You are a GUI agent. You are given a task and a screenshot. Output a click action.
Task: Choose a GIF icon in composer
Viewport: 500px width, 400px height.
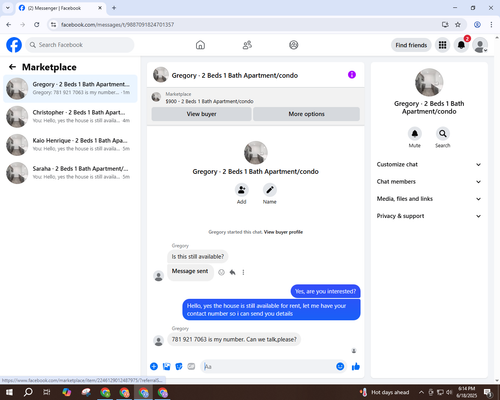coord(191,367)
